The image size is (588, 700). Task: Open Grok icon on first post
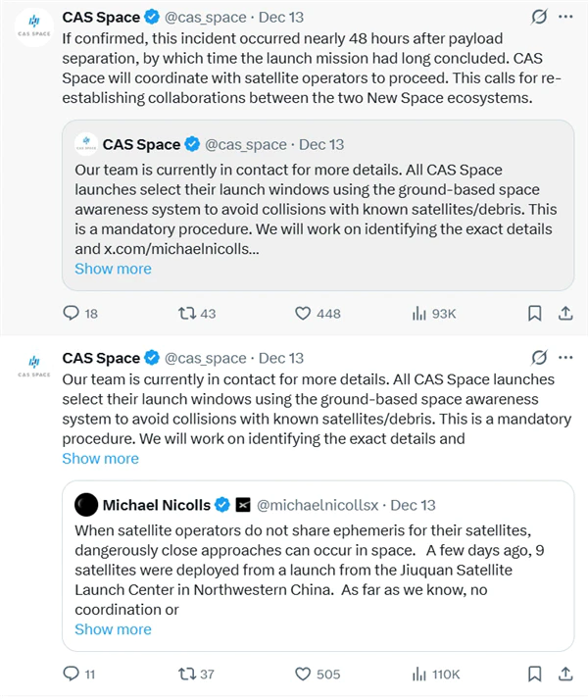(x=538, y=17)
